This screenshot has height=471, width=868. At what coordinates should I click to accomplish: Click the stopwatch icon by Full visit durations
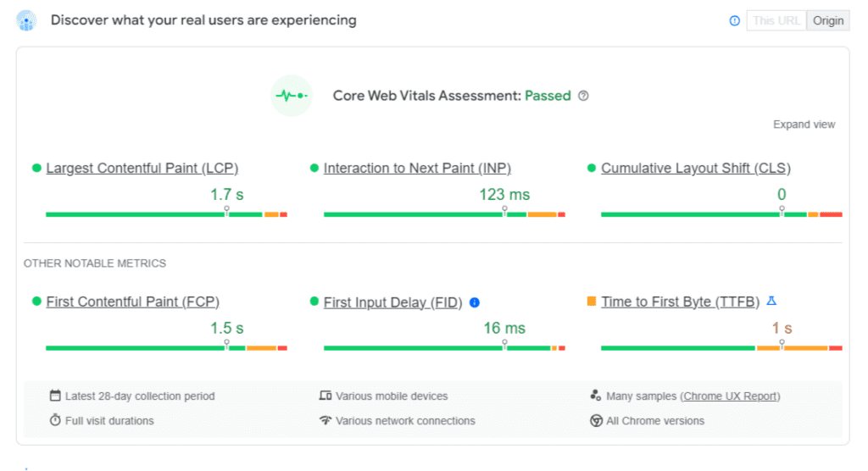(x=55, y=421)
